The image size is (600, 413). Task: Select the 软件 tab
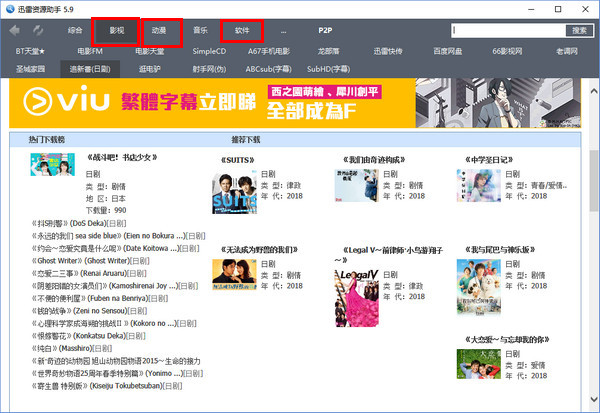point(242,30)
